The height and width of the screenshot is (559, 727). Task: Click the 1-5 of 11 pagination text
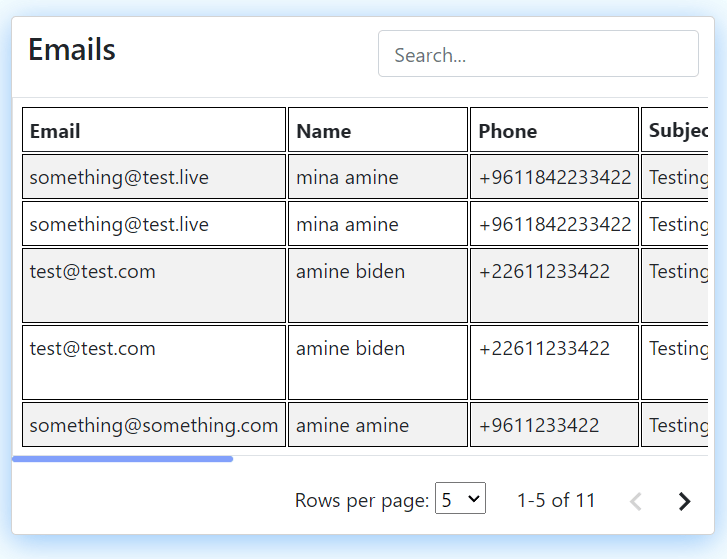click(556, 501)
